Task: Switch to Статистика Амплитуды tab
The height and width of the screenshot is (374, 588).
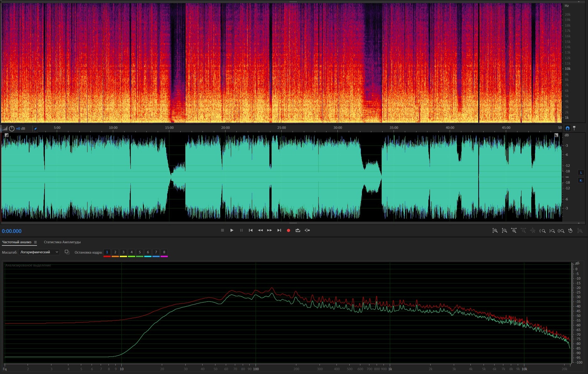Action: click(x=62, y=242)
